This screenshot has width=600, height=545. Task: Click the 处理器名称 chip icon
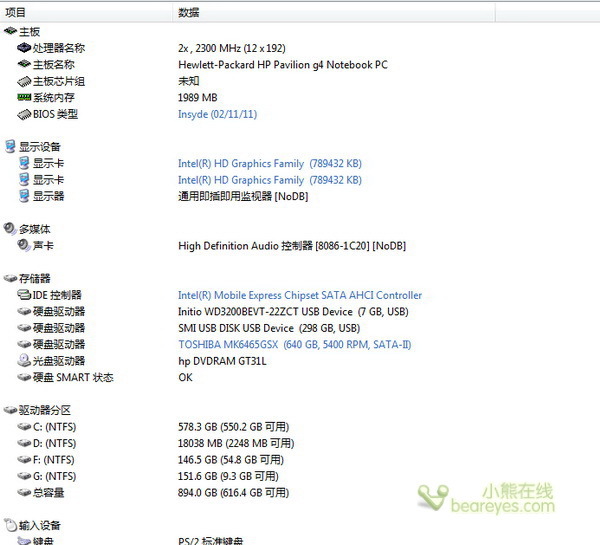(24, 48)
